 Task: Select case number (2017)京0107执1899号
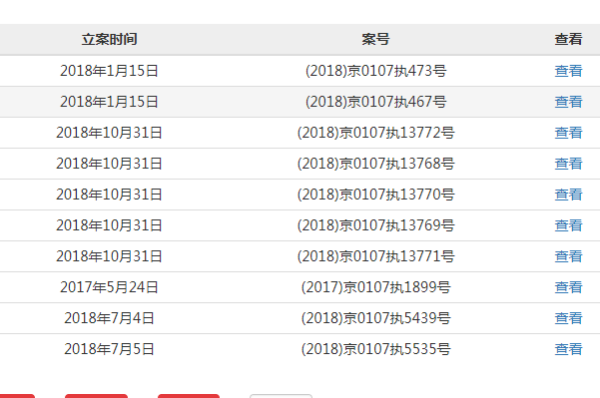375,287
